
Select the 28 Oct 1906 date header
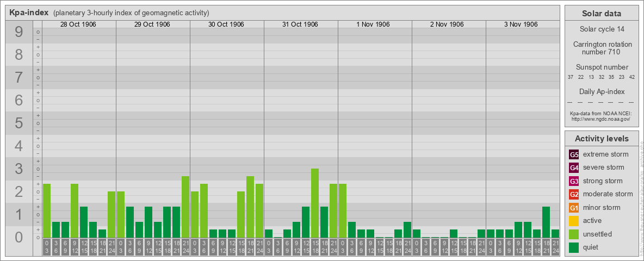tap(78, 24)
